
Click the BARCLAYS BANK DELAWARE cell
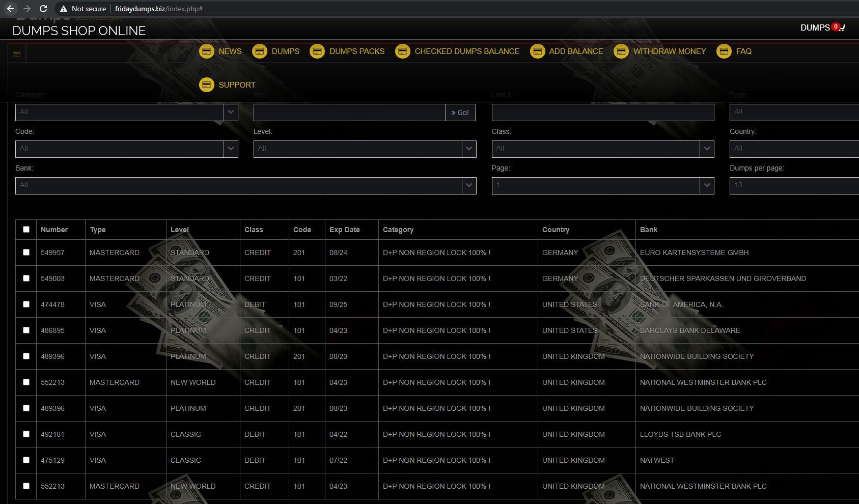(690, 330)
